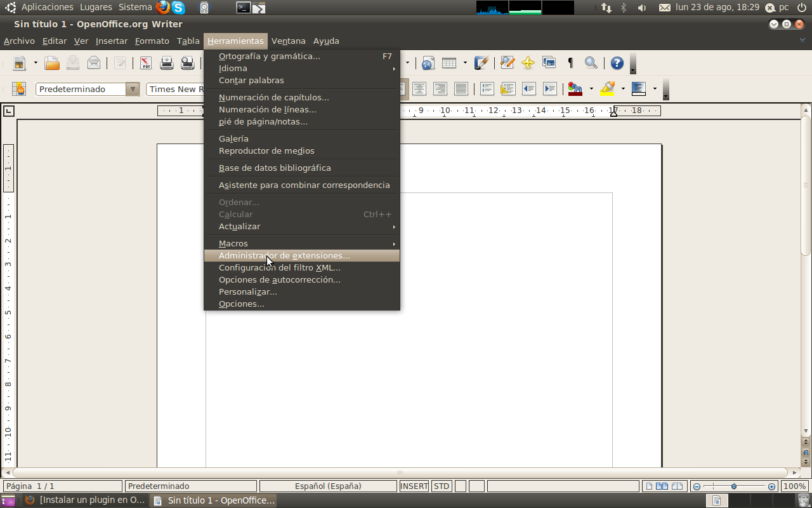The height and width of the screenshot is (508, 812).
Task: Open OpenOffice Help question mark icon
Action: click(617, 63)
